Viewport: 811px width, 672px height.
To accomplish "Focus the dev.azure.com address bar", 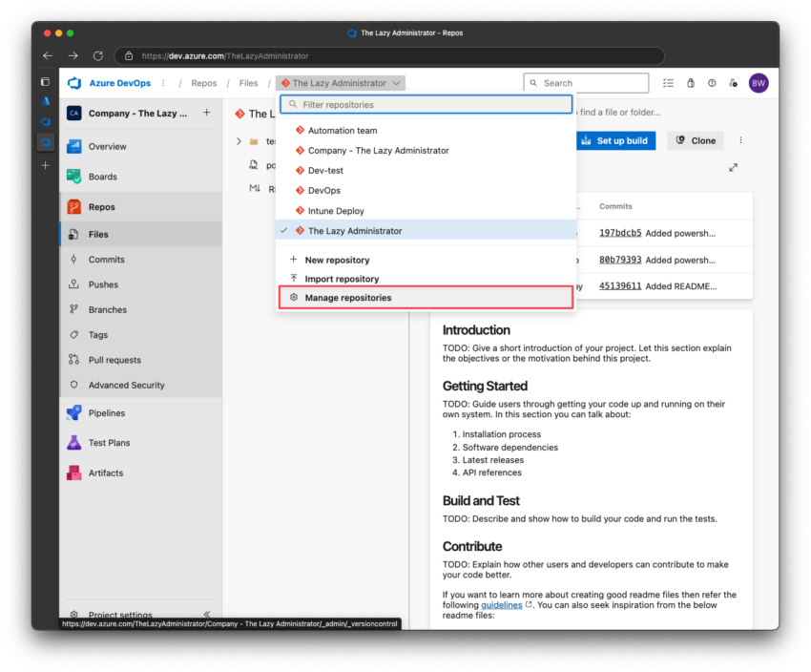I will (x=389, y=56).
